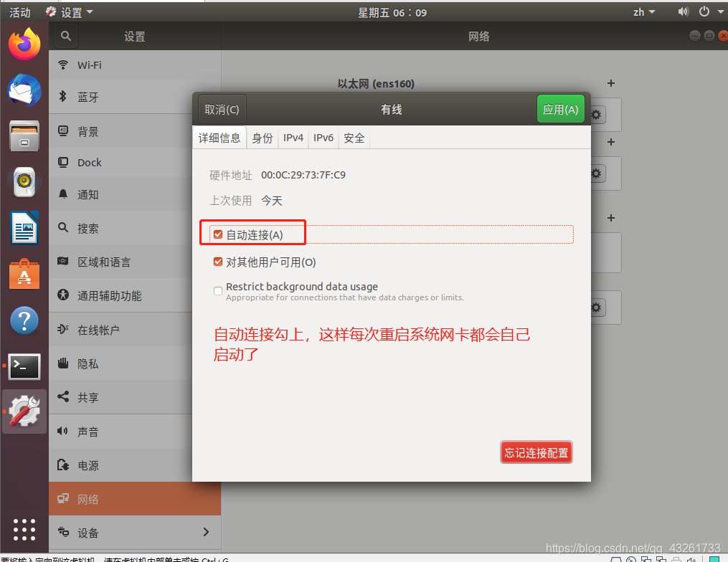728x562 pixels.
Task: Open the Files manager dock icon
Action: [x=24, y=136]
